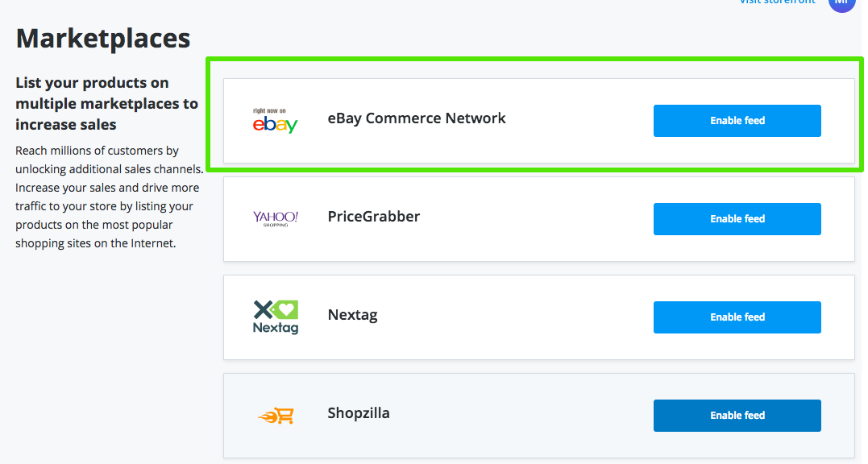Screen dimensions: 868x464
Task: Click the Yahoo Shopping logo
Action: [275, 218]
